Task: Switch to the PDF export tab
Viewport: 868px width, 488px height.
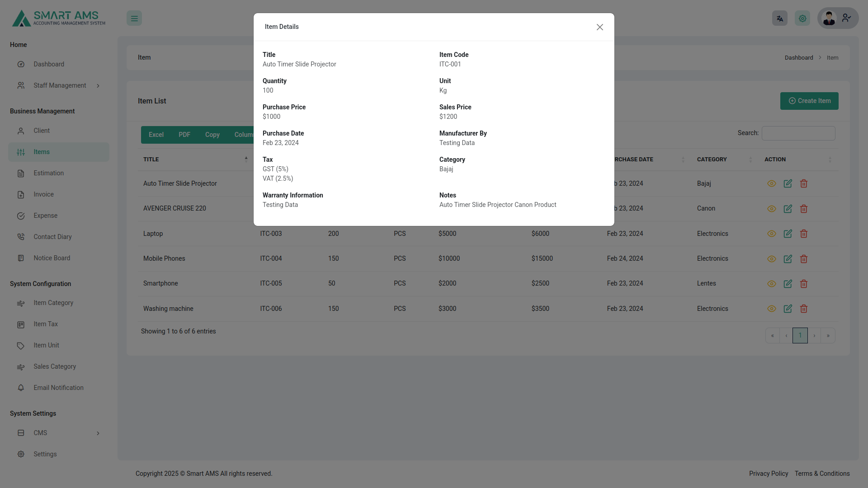Action: pos(184,135)
